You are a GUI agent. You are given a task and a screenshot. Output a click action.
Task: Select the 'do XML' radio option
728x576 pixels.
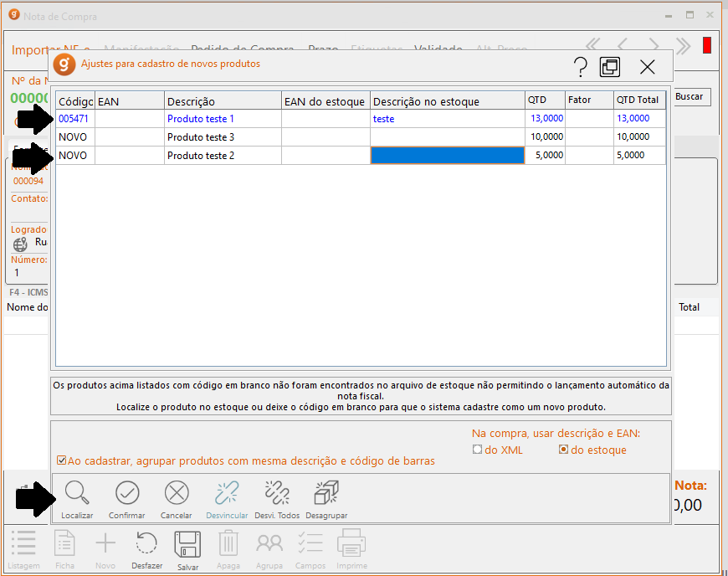477,450
